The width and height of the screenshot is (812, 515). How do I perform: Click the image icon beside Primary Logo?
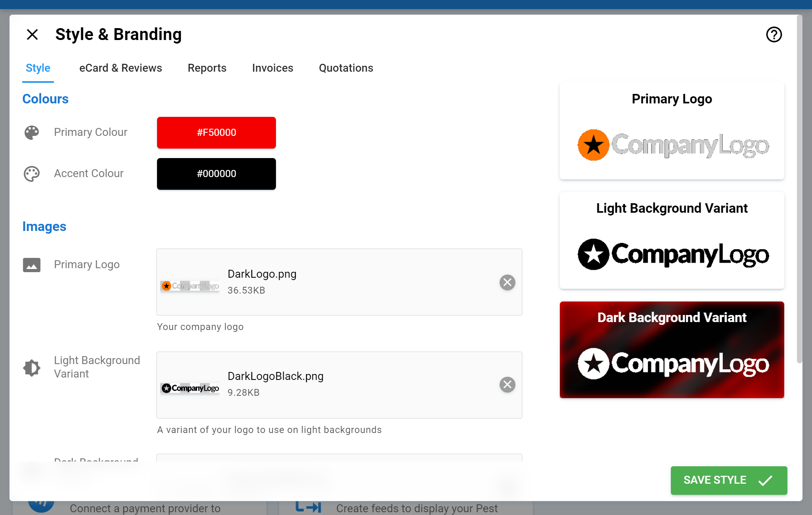click(x=32, y=265)
